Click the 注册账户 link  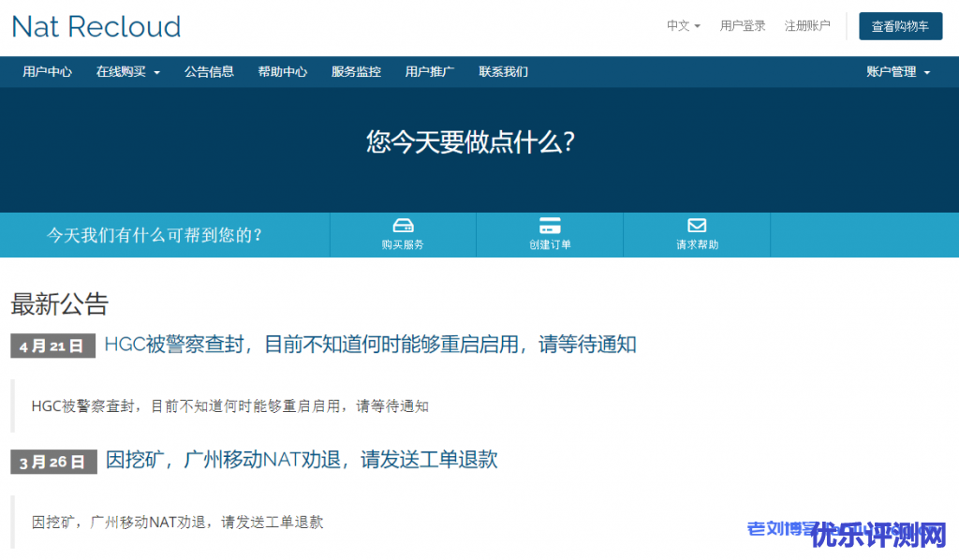pyautogui.click(x=807, y=26)
